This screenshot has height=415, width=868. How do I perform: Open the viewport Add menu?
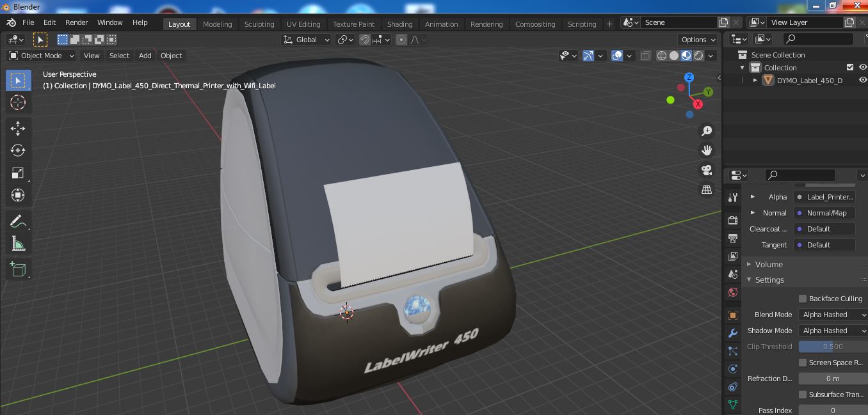(x=145, y=56)
